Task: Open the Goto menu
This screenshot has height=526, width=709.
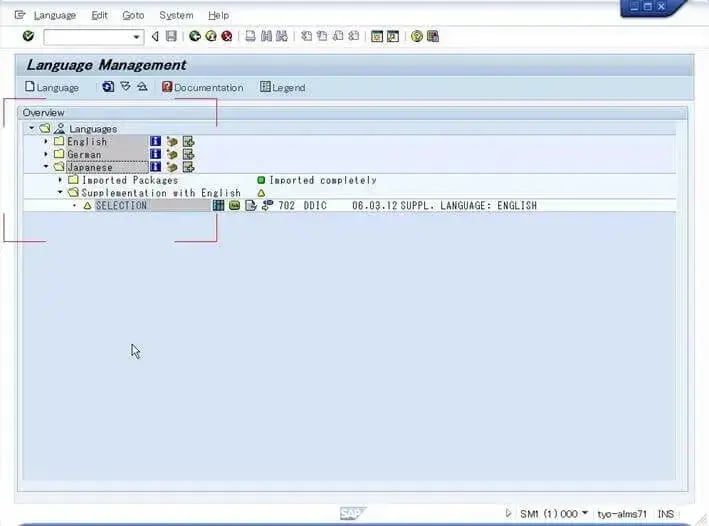Action: click(x=133, y=15)
